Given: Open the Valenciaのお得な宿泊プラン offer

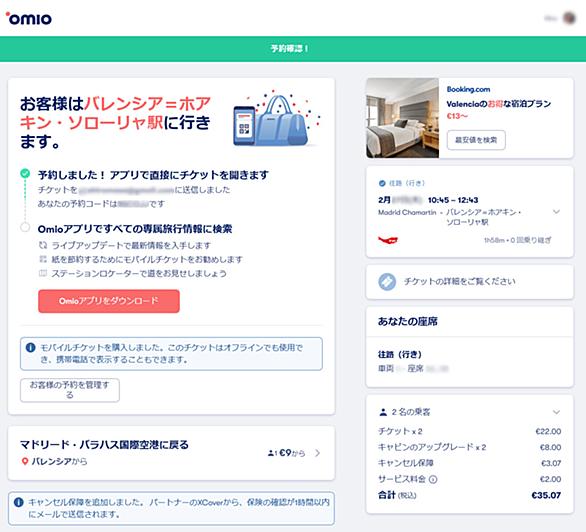Looking at the screenshot, I should point(499,103).
